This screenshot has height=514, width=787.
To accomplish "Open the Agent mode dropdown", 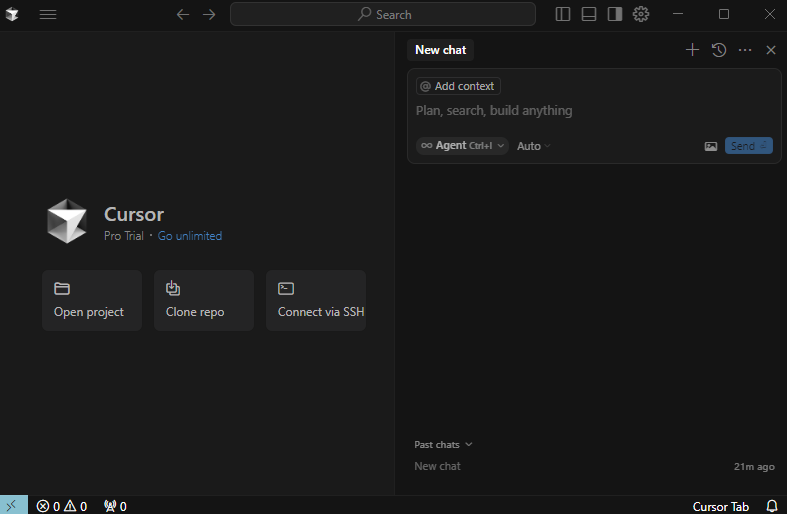I will pos(462,146).
